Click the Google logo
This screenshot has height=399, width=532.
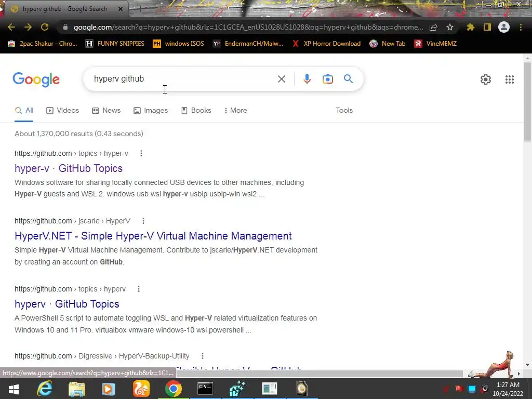pos(36,79)
